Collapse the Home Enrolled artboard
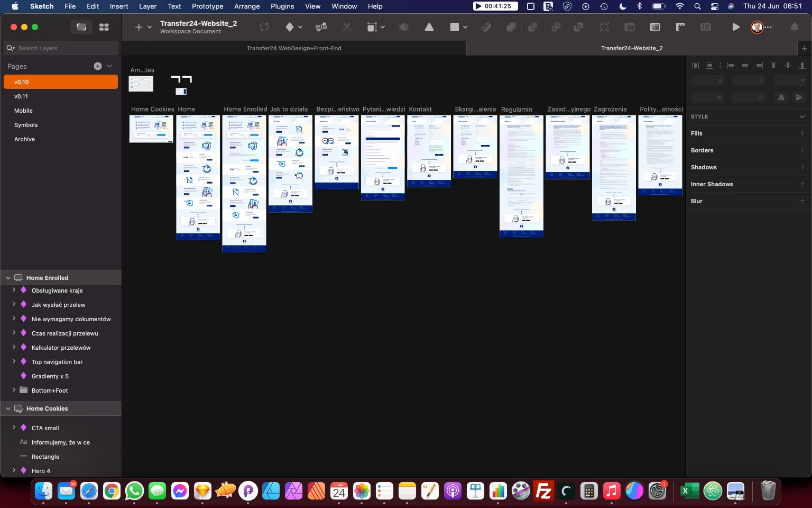 tap(8, 278)
